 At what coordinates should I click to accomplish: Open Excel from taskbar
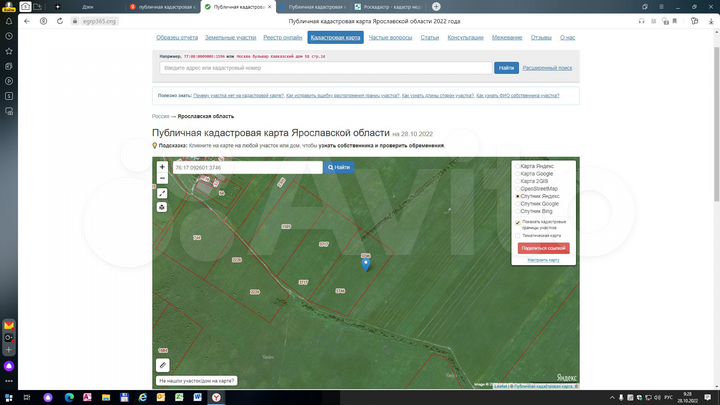pyautogui.click(x=179, y=398)
